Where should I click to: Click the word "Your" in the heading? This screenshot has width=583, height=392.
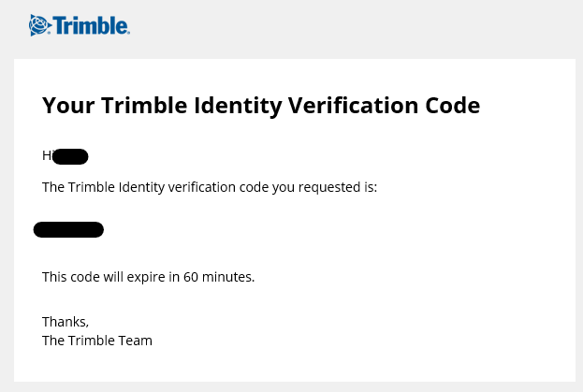point(68,106)
